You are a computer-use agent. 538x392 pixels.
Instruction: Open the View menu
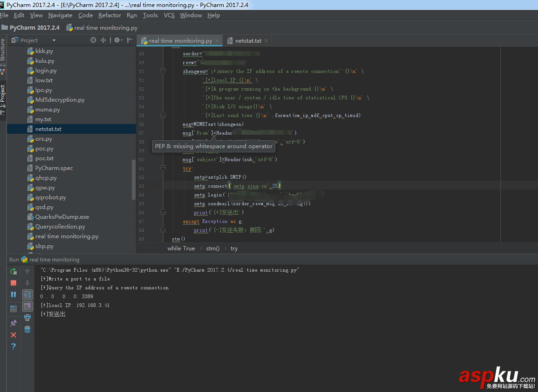click(36, 15)
